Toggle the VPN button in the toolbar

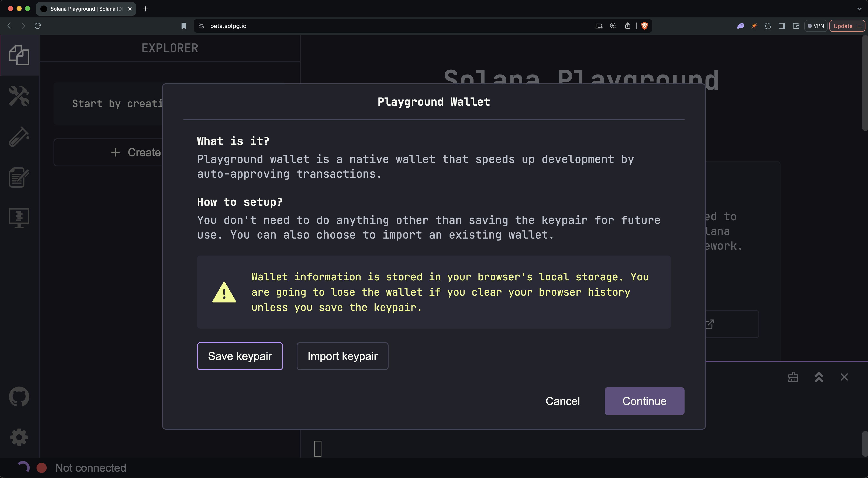click(816, 26)
